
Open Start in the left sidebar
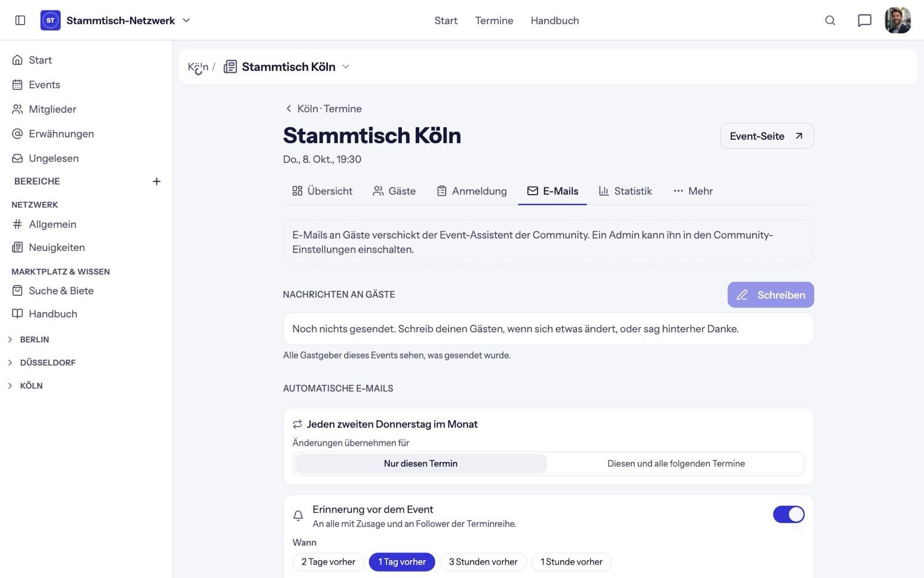tap(87, 60)
